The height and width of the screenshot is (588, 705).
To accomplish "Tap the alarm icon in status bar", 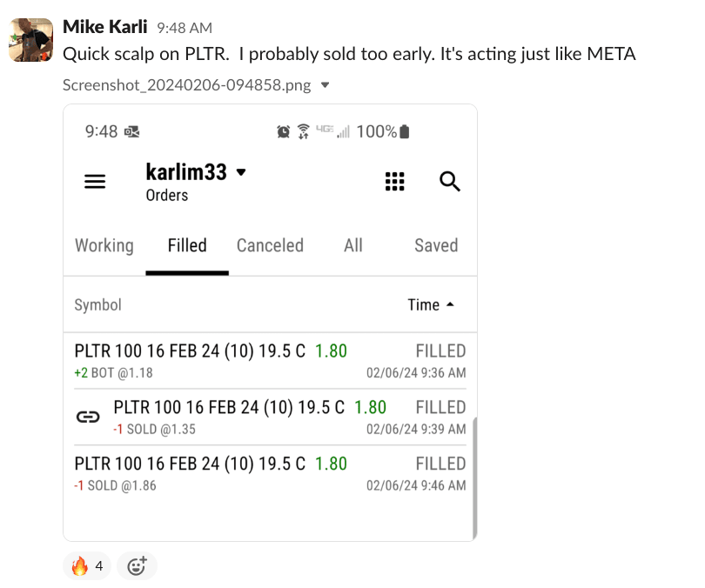I will click(284, 131).
